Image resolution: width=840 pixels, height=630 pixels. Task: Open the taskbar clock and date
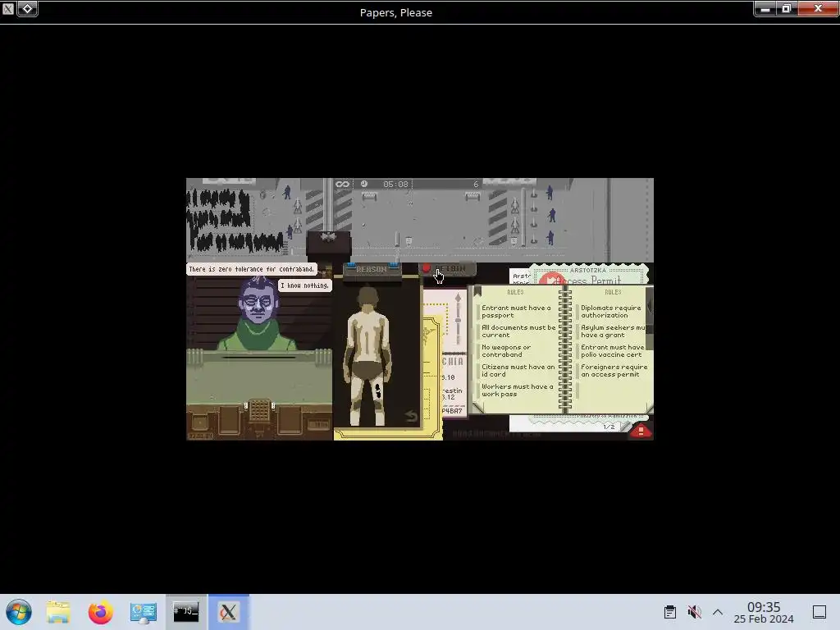pos(764,612)
